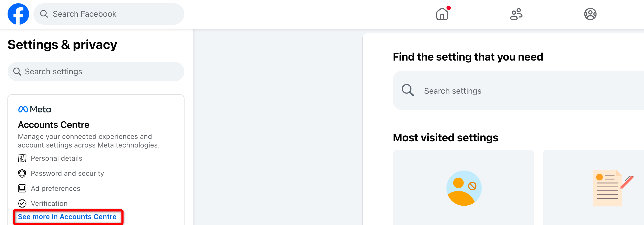Click the Facebook logo icon
The width and height of the screenshot is (644, 225).
point(18,14)
